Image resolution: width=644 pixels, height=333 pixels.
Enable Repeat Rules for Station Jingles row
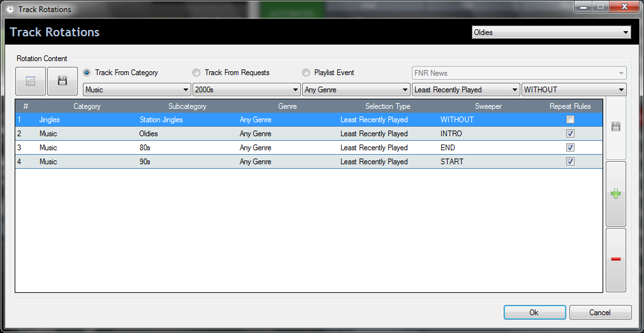point(570,120)
